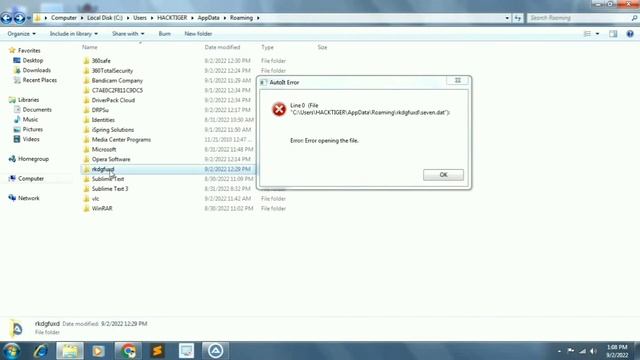Open the recent locations dropdown arrow

pos(29,18)
